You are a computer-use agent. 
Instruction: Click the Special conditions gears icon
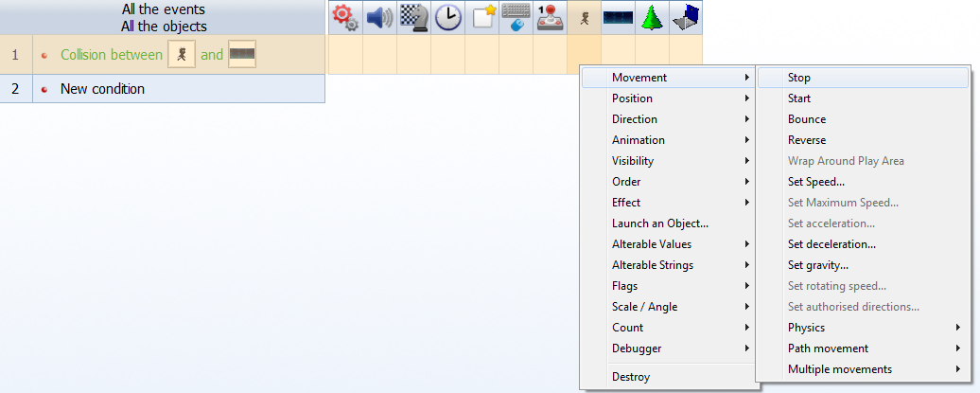point(345,18)
